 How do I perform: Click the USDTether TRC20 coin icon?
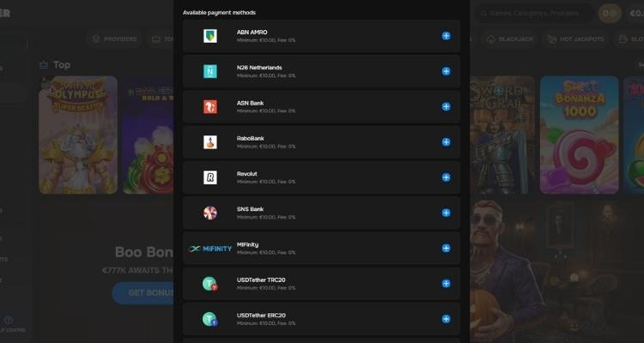(210, 284)
